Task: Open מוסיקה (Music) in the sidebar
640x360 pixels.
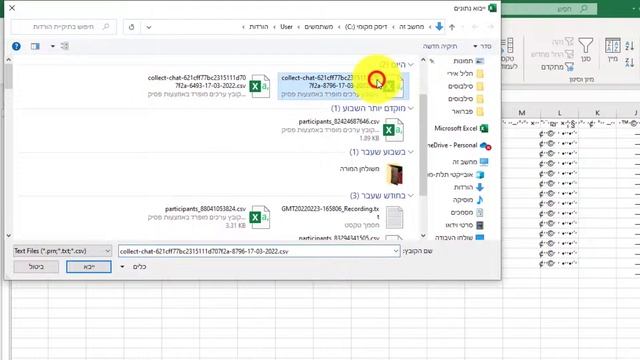Action: (x=468, y=200)
